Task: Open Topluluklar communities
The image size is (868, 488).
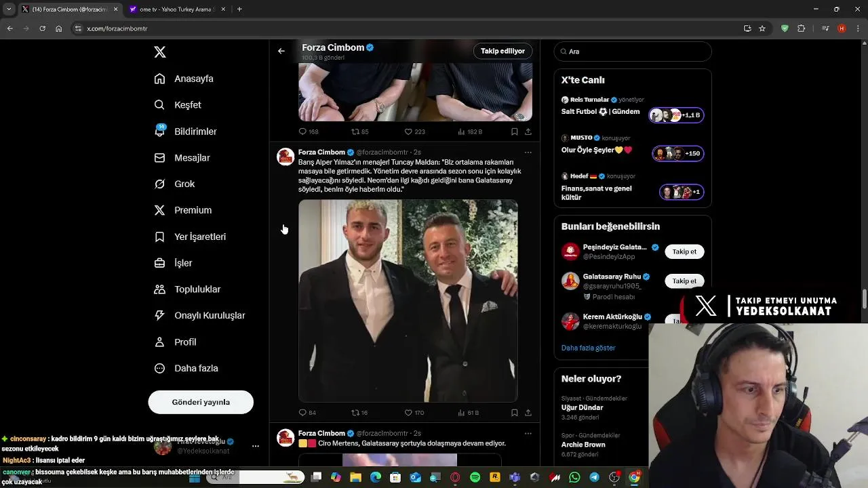Action: pyautogui.click(x=187, y=289)
